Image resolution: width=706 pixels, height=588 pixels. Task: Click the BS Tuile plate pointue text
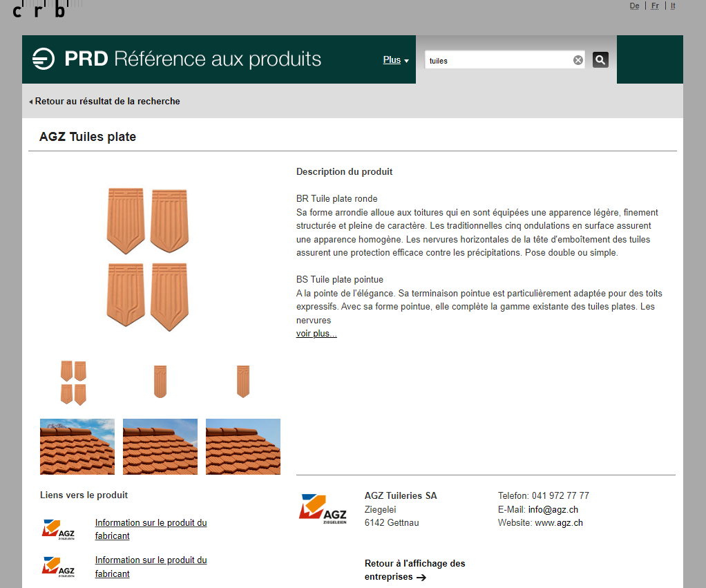coord(340,280)
